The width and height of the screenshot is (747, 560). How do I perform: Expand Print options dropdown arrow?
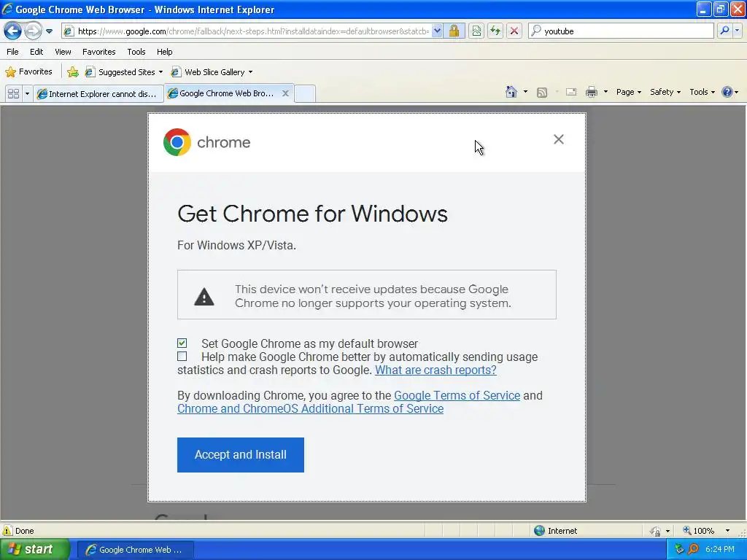point(605,92)
